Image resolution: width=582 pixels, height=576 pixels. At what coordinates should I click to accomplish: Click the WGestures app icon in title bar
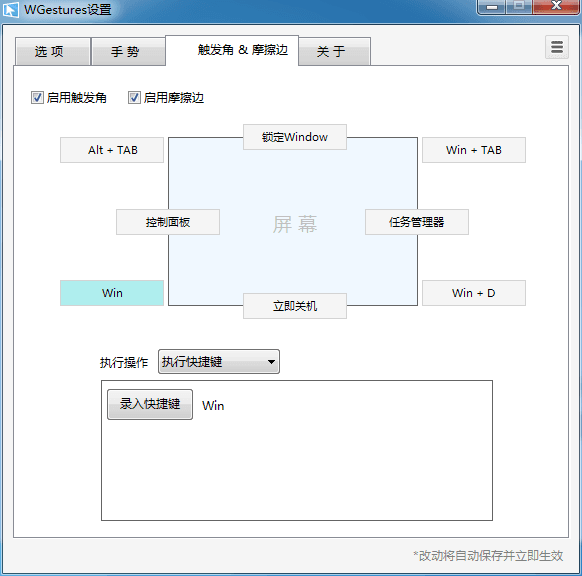pyautogui.click(x=11, y=9)
